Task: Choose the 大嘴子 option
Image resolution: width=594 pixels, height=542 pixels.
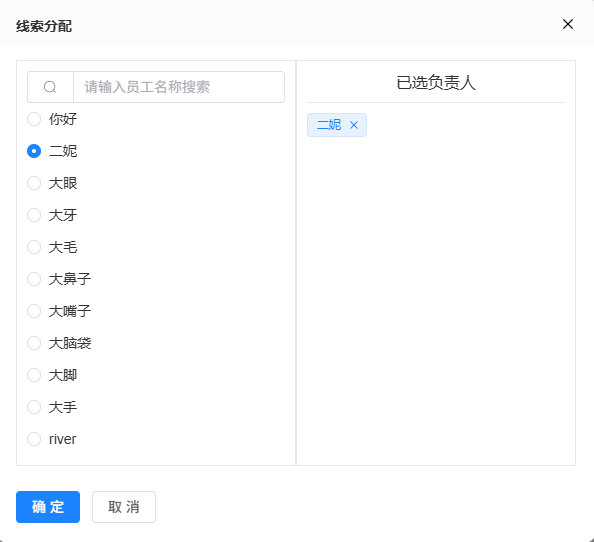Action: [34, 311]
